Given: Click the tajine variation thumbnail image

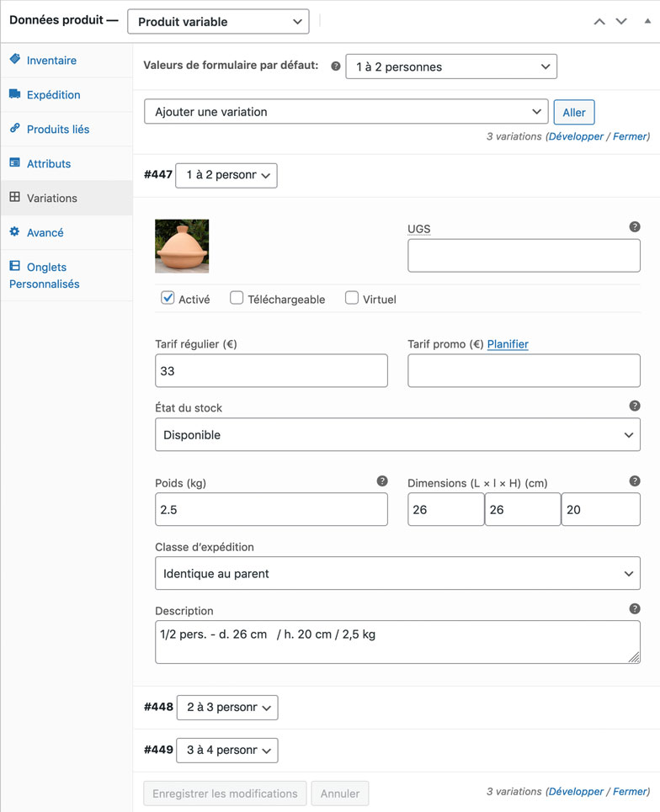Looking at the screenshot, I should tap(182, 246).
